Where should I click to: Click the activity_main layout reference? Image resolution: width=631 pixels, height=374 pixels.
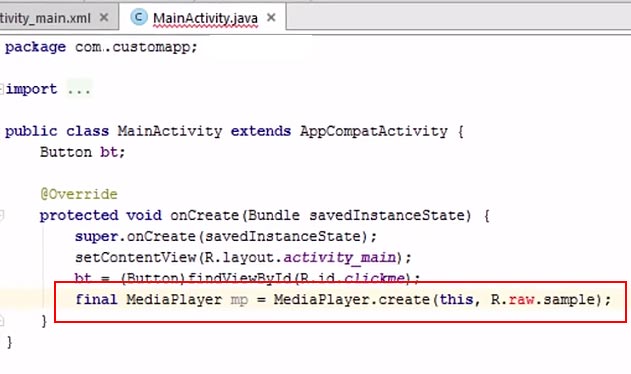[340, 258]
